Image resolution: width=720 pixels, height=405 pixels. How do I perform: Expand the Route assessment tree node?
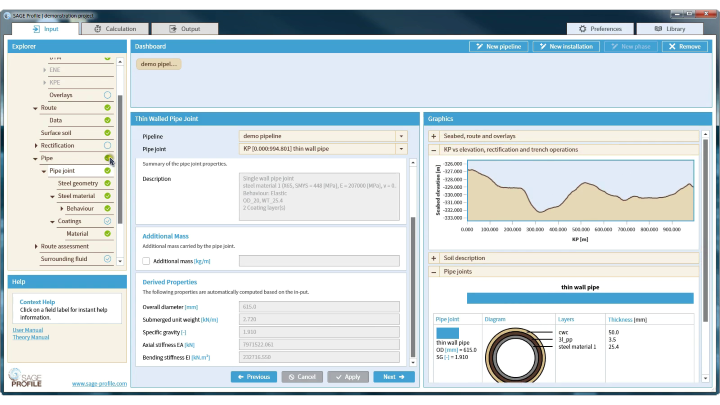coord(36,247)
